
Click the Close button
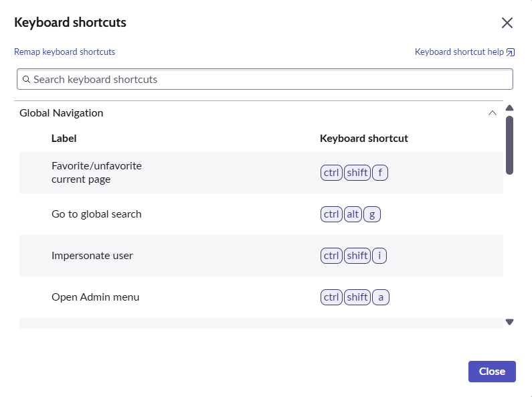492,371
